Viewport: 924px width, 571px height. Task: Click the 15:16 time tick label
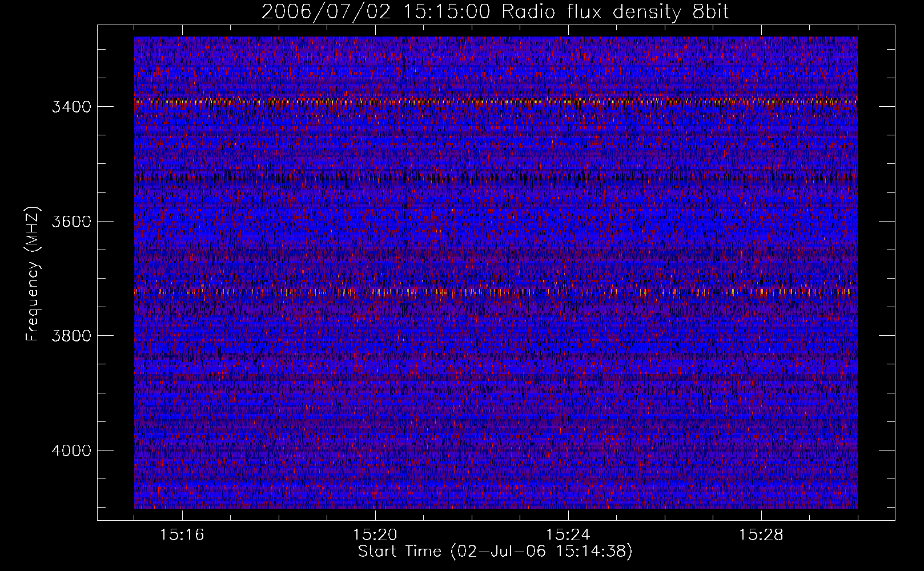(182, 535)
